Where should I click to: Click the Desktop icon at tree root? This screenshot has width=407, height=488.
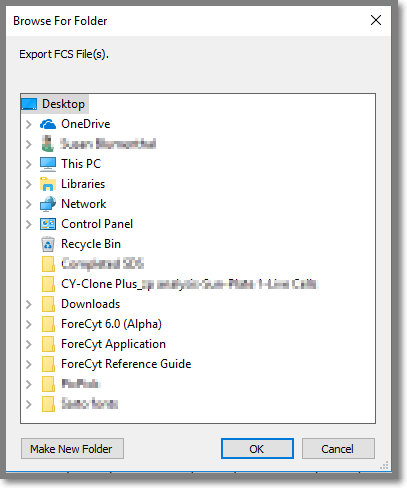click(29, 104)
